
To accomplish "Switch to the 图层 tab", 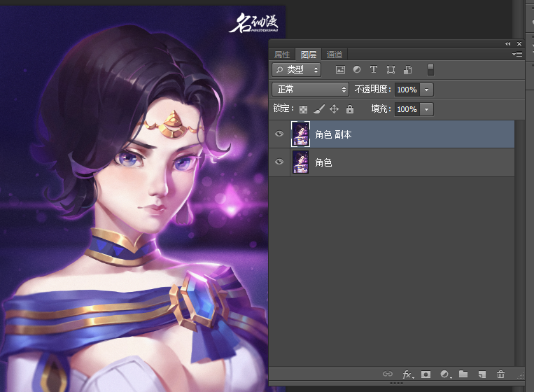I will 309,55.
